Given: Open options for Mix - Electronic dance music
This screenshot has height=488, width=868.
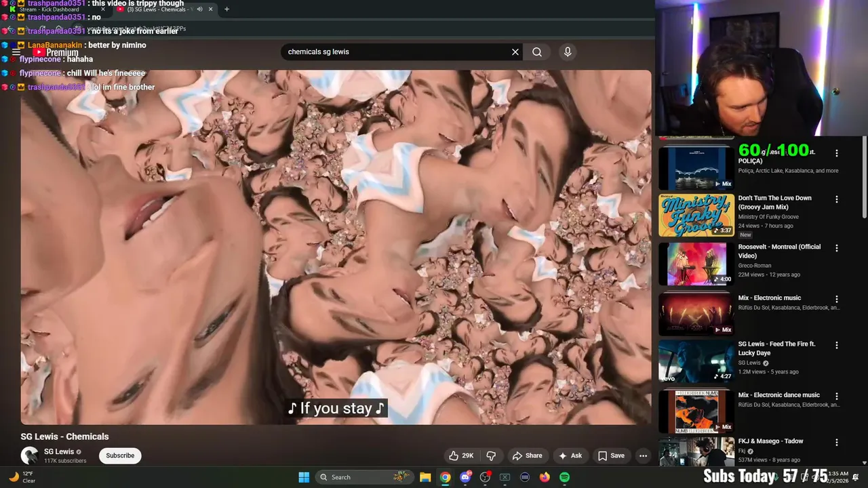Looking at the screenshot, I should coord(836,396).
